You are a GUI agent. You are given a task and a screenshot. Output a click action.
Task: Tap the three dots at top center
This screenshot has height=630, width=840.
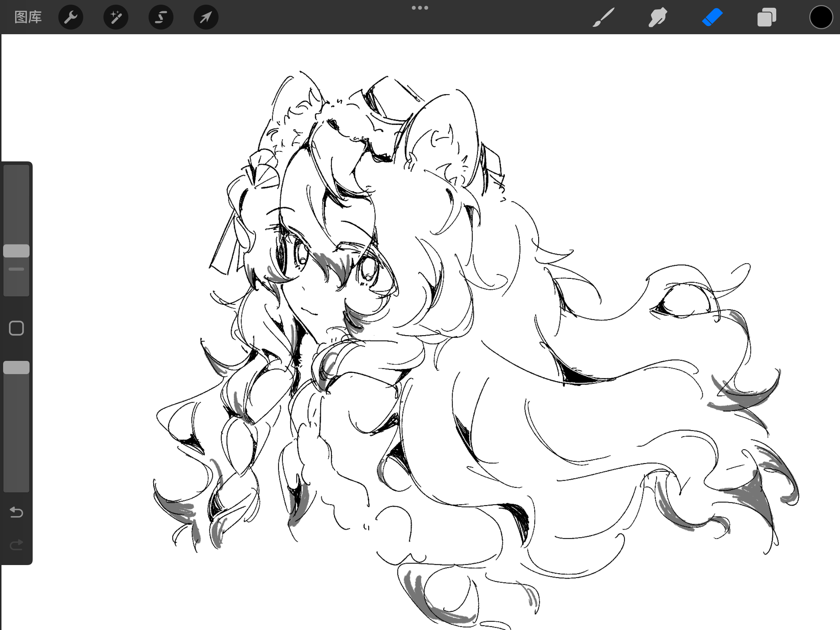(x=420, y=8)
